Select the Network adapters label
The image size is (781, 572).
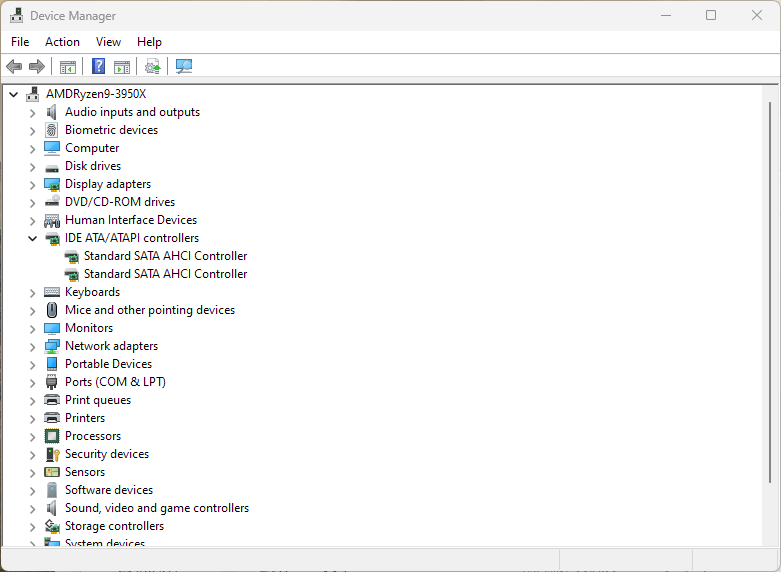tap(112, 346)
